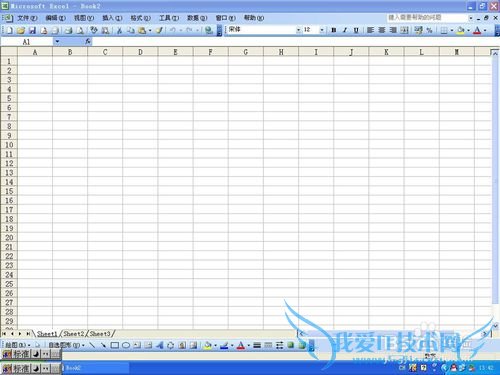Screen dimensions: 500x375
Task: Select the Rectangle drawing tool
Action: pyautogui.click(x=114, y=345)
